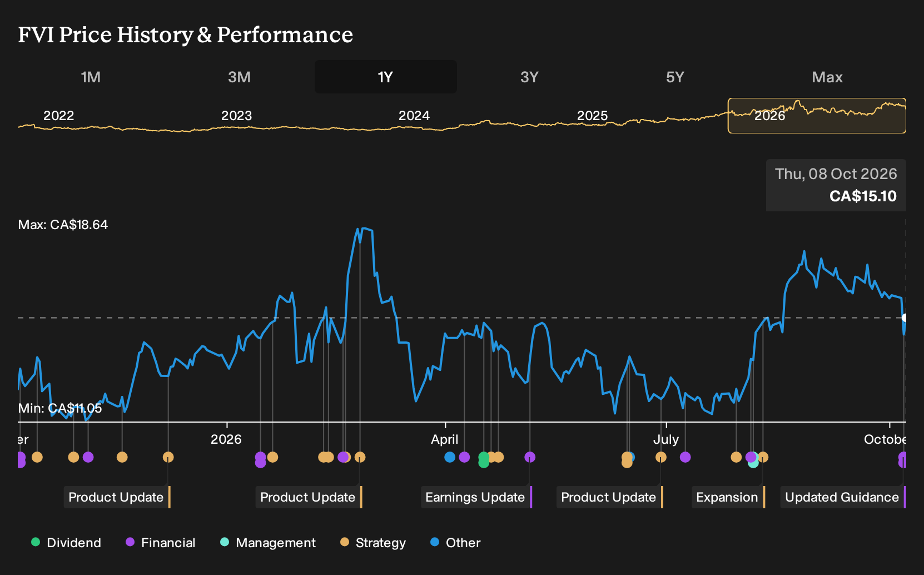Toggle the Management legend filter
The image size is (924, 575).
coord(268,543)
